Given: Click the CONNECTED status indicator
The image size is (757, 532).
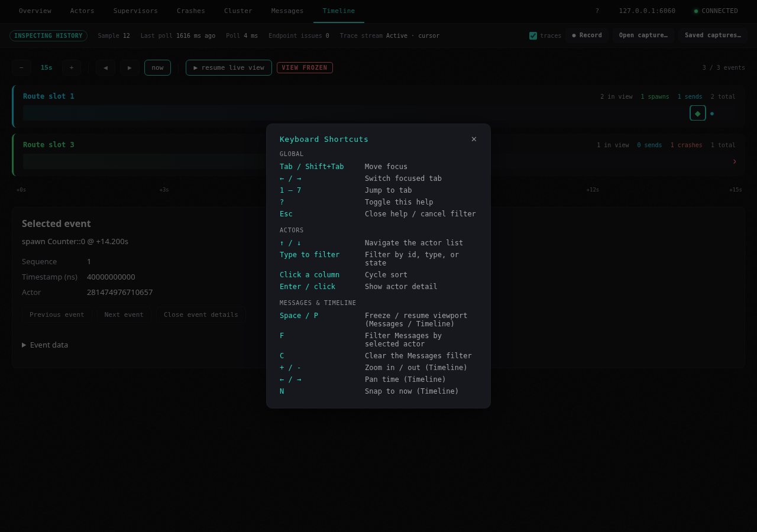Looking at the screenshot, I should pos(716,11).
